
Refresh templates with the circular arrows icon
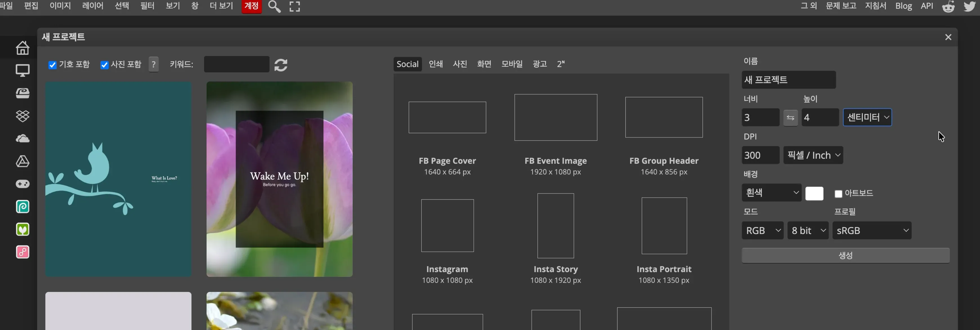281,65
